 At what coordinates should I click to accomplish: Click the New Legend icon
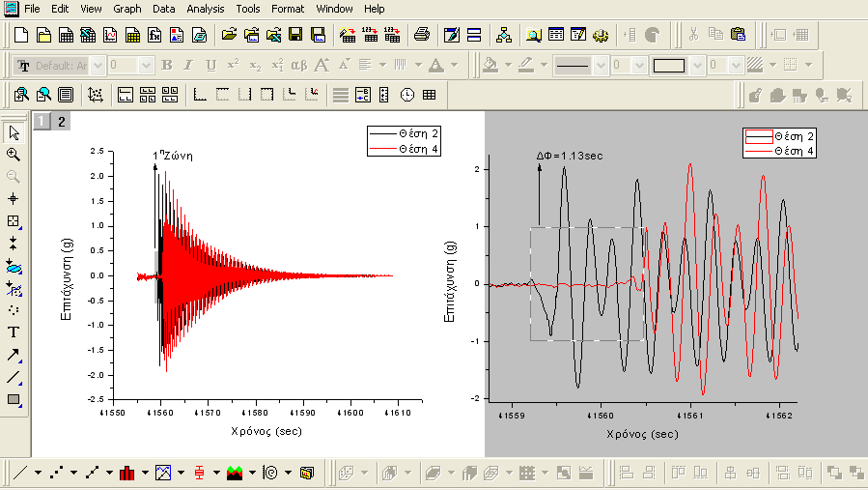(x=363, y=95)
